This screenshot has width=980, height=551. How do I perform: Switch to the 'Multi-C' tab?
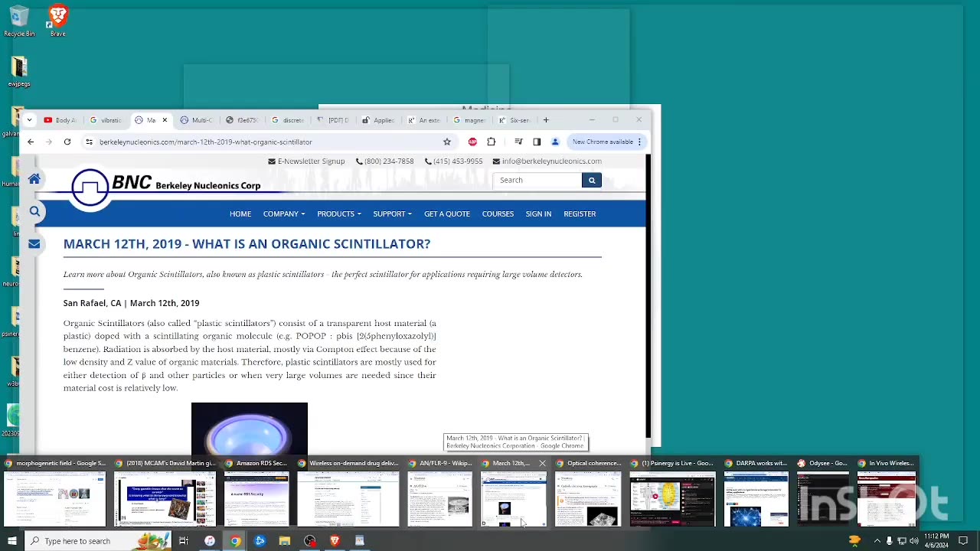click(197, 120)
